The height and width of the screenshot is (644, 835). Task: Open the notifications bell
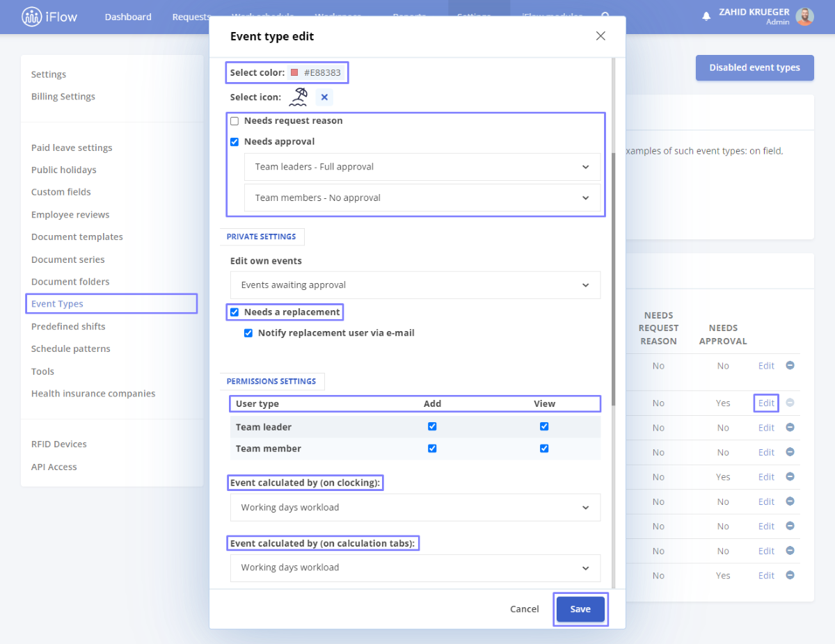tap(706, 16)
